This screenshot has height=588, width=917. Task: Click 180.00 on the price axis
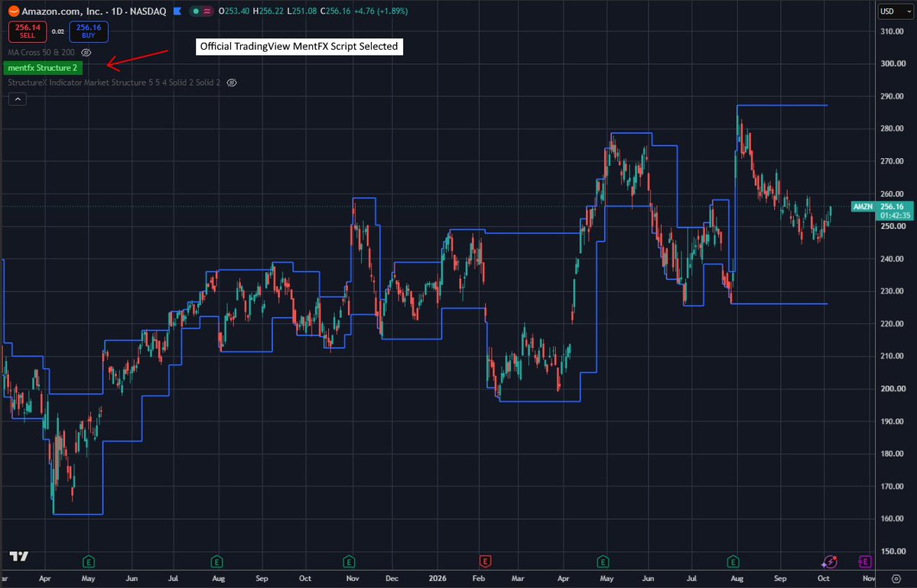892,453
